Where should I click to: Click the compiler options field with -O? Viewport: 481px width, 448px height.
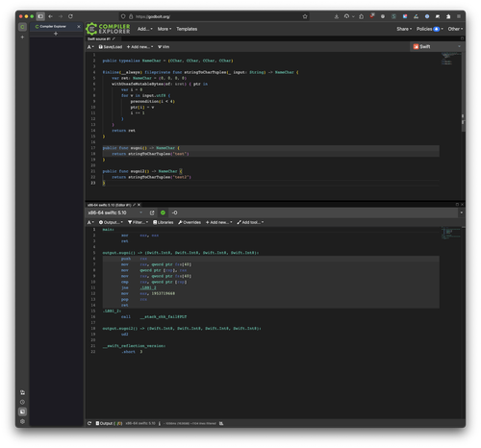pyautogui.click(x=313, y=212)
